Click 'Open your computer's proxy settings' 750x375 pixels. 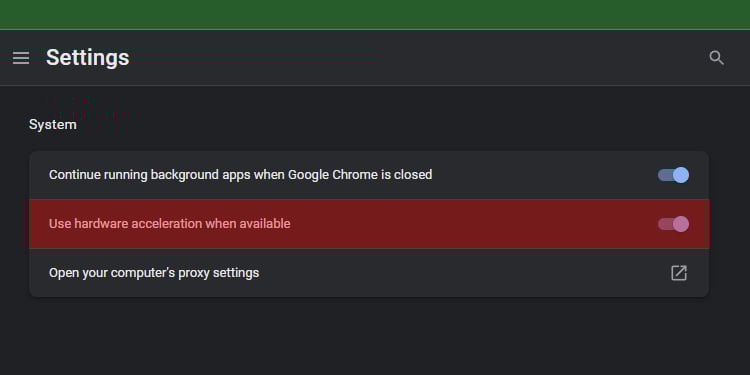point(154,273)
